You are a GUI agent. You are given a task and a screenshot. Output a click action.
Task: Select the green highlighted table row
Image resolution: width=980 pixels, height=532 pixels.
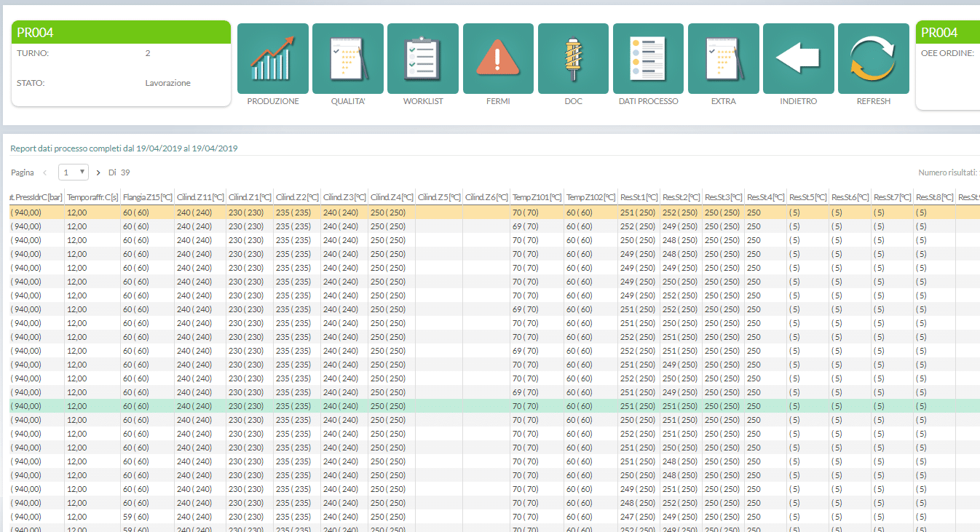pos(494,406)
